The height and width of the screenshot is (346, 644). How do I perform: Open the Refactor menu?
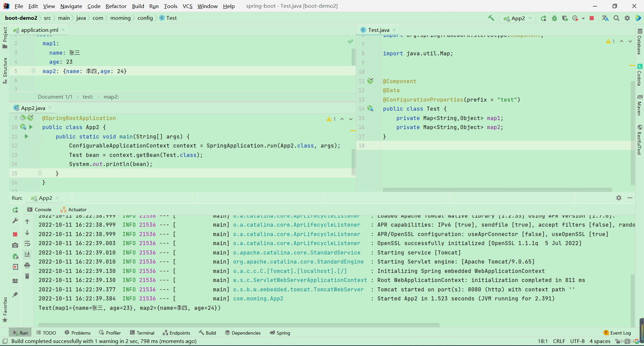[x=116, y=6]
